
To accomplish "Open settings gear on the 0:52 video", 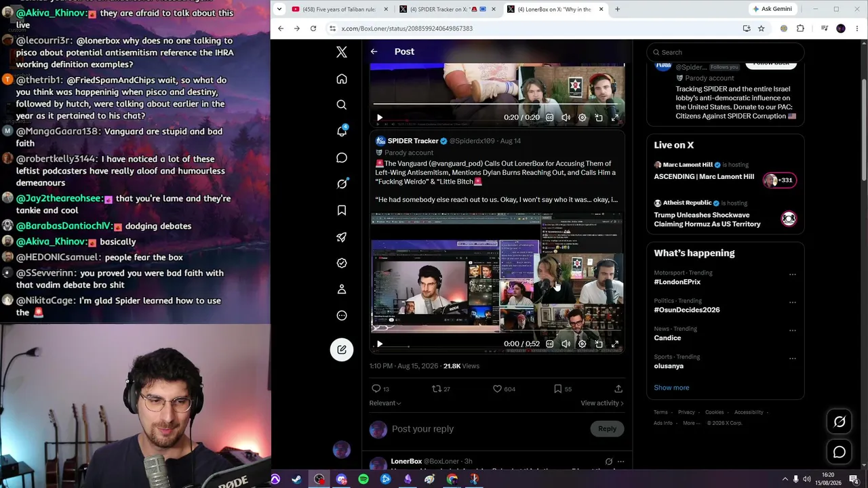I will click(x=582, y=344).
